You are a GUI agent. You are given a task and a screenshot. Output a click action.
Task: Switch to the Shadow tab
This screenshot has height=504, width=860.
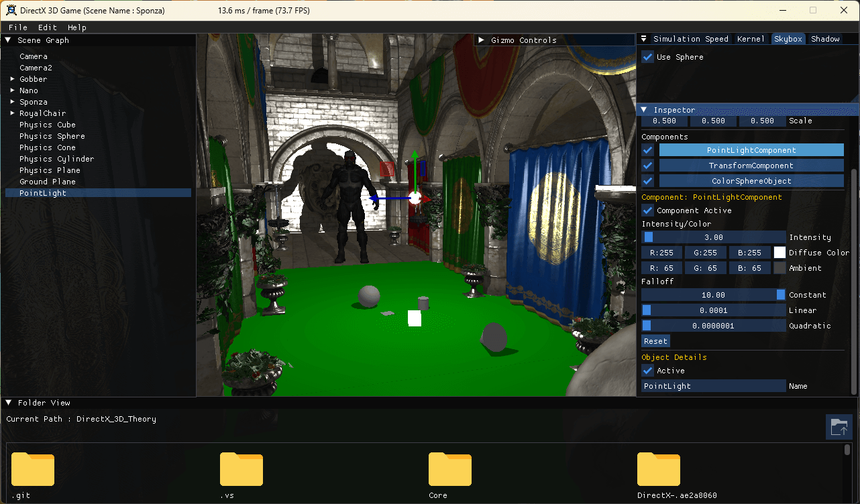[x=825, y=39]
